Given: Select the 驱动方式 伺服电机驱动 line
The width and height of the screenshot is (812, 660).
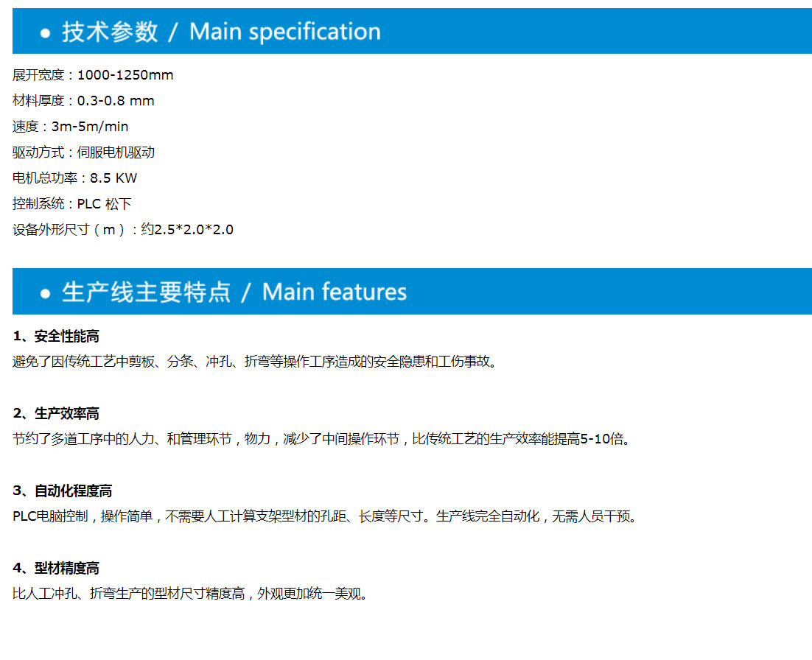Looking at the screenshot, I should 83,152.
